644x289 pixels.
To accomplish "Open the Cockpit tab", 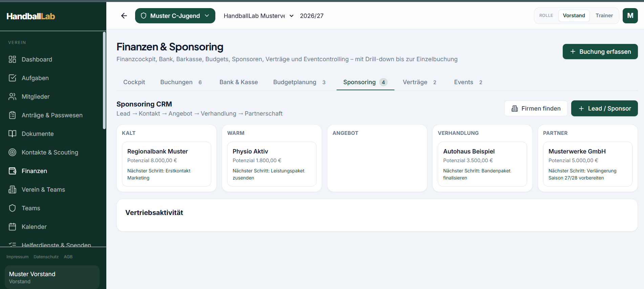I will coord(134,82).
